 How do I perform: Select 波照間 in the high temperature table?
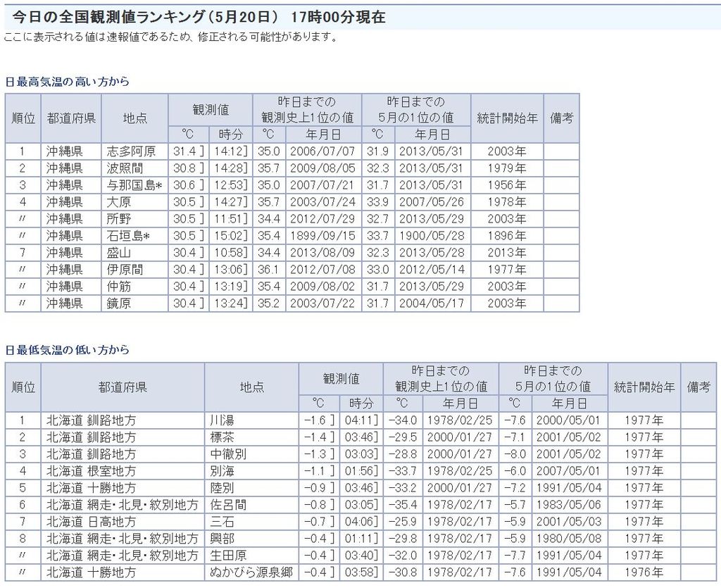(124, 168)
